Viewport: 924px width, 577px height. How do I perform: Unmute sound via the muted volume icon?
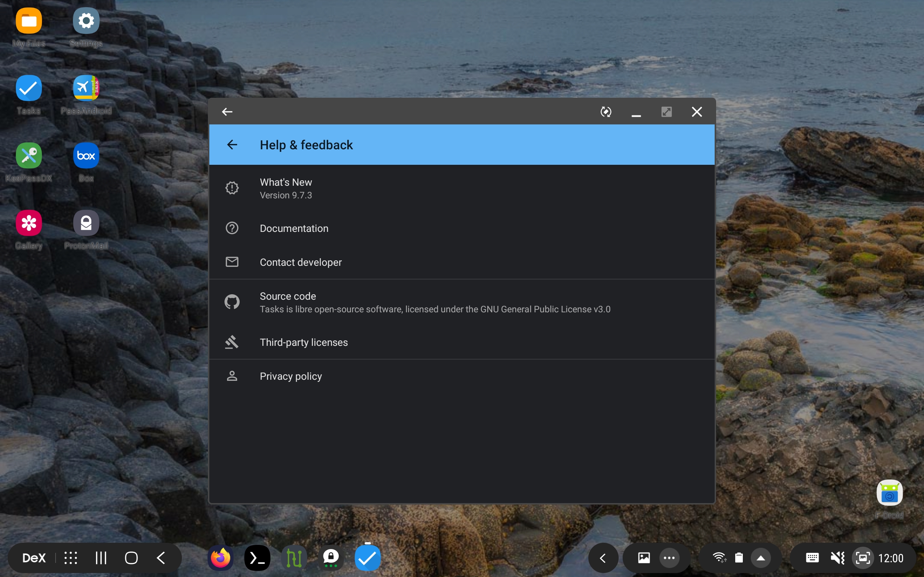(x=838, y=558)
